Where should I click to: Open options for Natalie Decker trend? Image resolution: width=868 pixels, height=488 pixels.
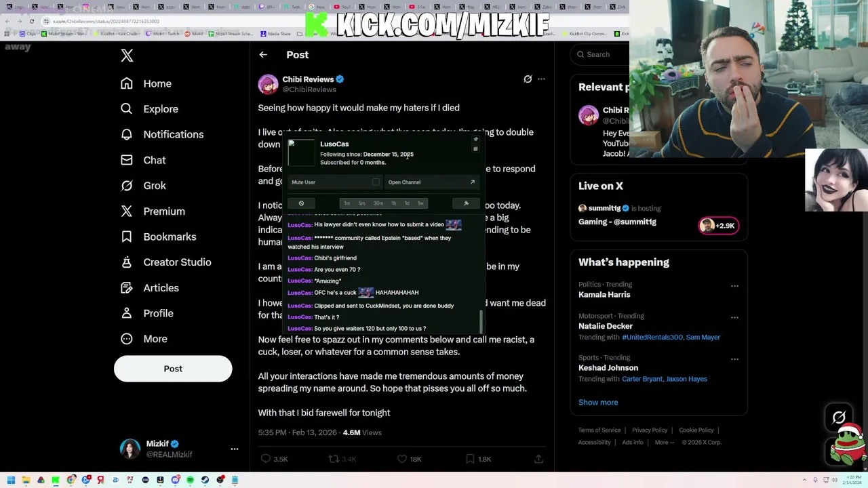click(x=734, y=317)
